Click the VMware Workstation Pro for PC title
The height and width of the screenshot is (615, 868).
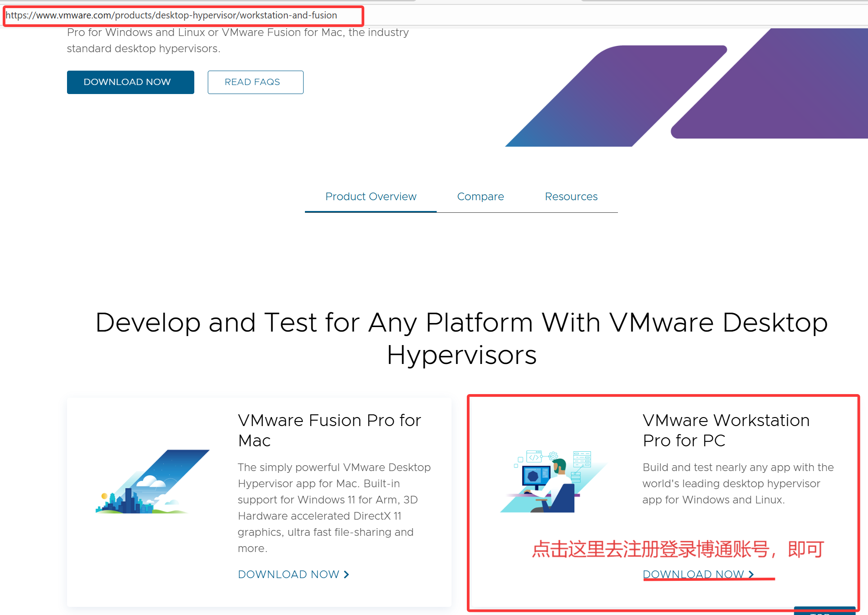(725, 430)
